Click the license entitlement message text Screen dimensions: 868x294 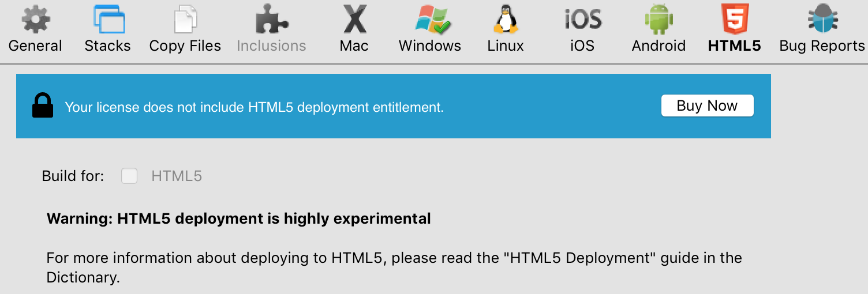point(254,107)
